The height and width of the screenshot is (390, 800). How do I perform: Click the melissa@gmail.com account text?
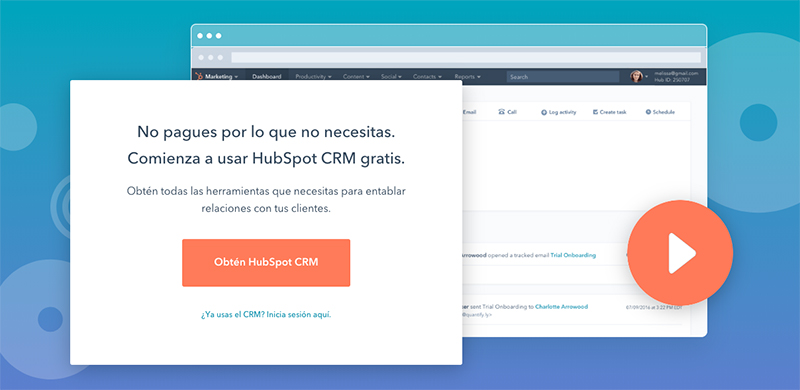tap(676, 74)
